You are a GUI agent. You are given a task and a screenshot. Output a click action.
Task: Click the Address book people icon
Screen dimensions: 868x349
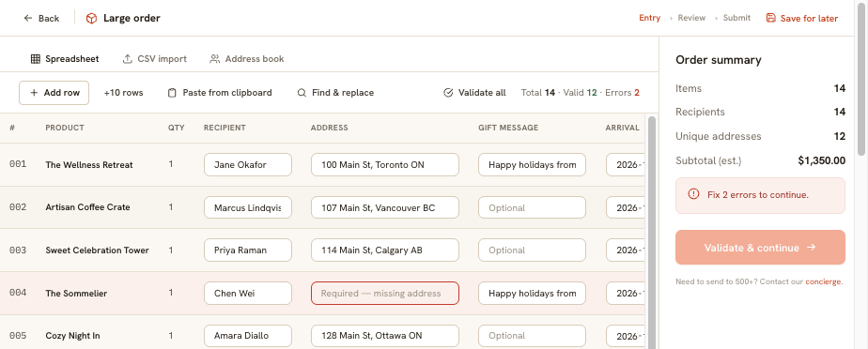coord(215,58)
